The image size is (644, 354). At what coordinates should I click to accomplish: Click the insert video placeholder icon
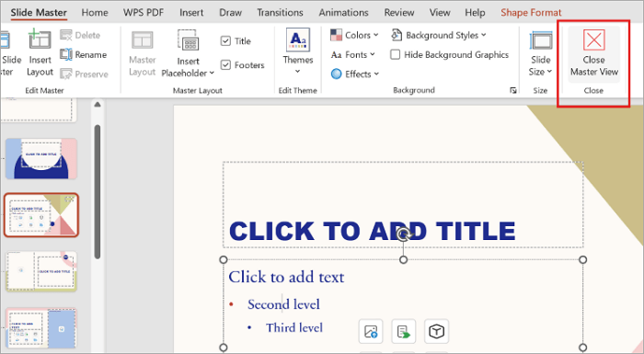[x=403, y=331]
